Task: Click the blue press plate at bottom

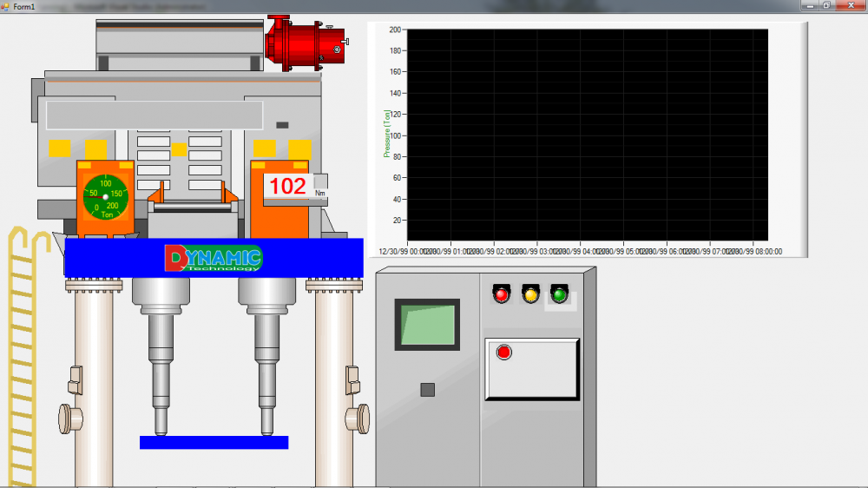Action: coord(214,443)
